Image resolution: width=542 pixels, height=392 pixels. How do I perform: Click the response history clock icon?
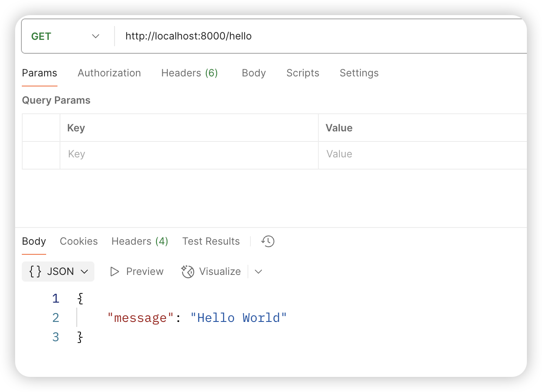[268, 241]
